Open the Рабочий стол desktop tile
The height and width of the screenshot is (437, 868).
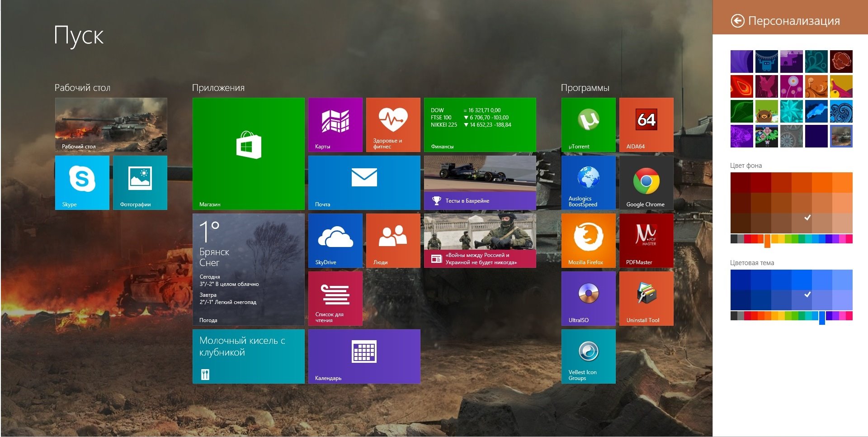coord(111,124)
